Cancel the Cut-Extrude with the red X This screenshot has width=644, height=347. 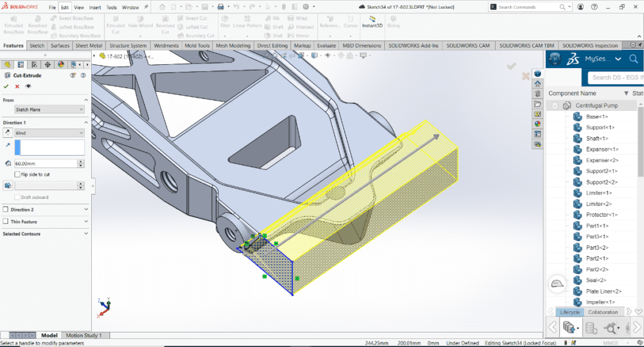tap(17, 86)
